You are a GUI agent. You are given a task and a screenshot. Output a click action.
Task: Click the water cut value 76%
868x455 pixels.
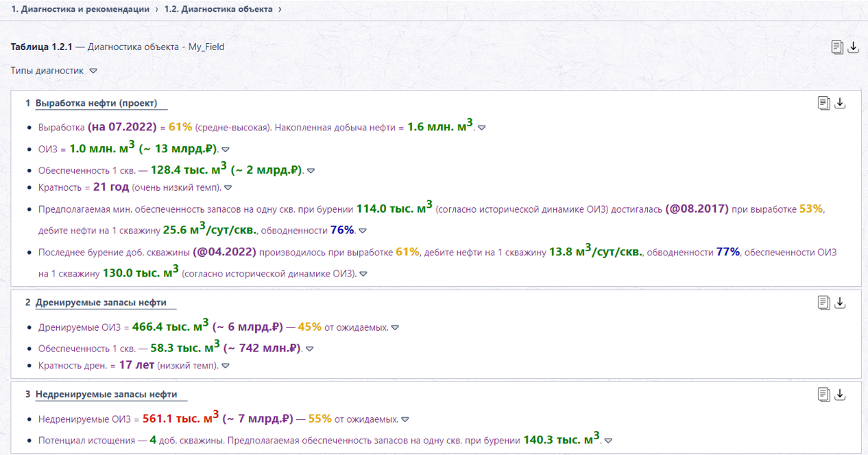click(x=343, y=230)
